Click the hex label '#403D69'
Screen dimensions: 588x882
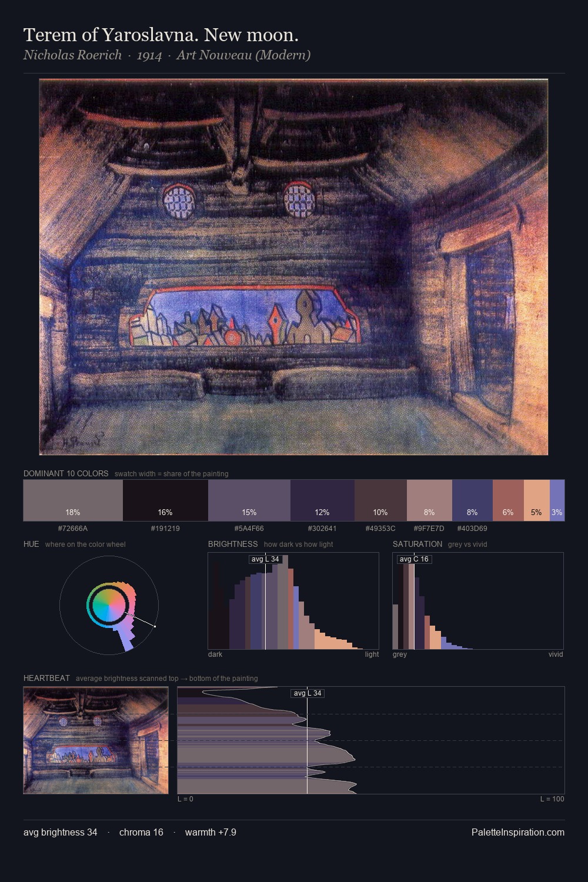472,528
